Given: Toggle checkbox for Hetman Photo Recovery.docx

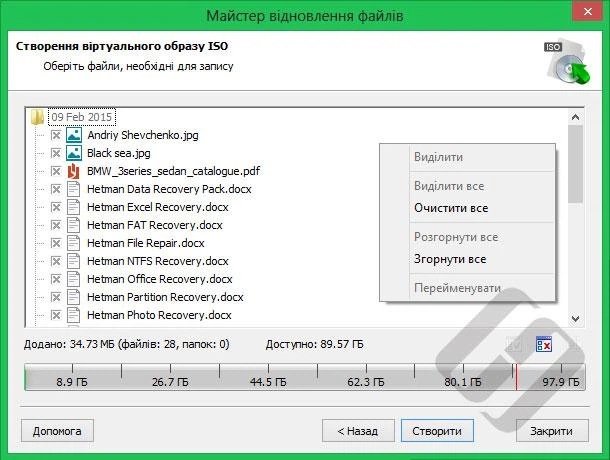Looking at the screenshot, I should click(56, 315).
